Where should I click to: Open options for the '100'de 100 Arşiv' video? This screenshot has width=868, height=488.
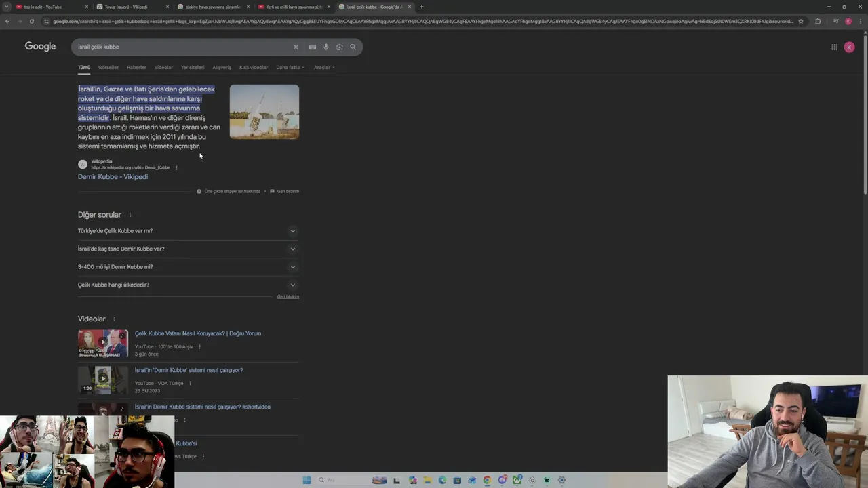click(199, 346)
